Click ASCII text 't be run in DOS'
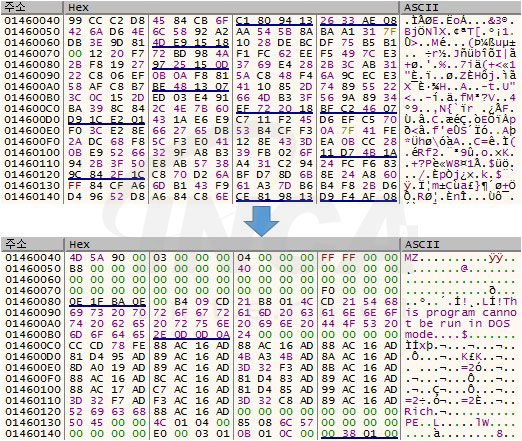Screen dimensions: 522x441 [x=457, y=324]
